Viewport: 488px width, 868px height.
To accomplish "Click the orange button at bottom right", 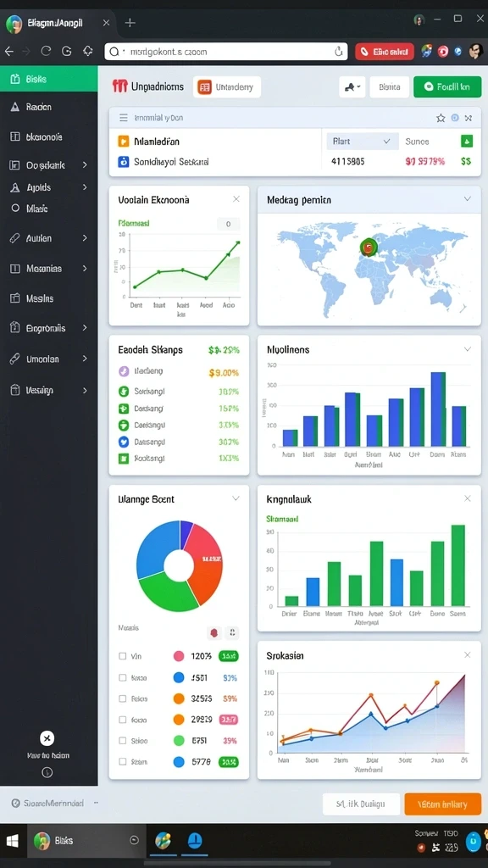I will [x=442, y=804].
